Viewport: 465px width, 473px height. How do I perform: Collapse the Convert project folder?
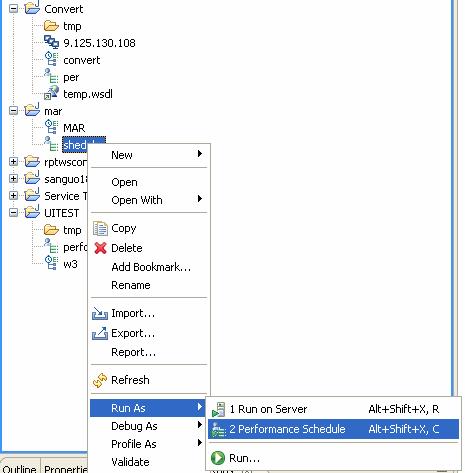(x=14, y=9)
